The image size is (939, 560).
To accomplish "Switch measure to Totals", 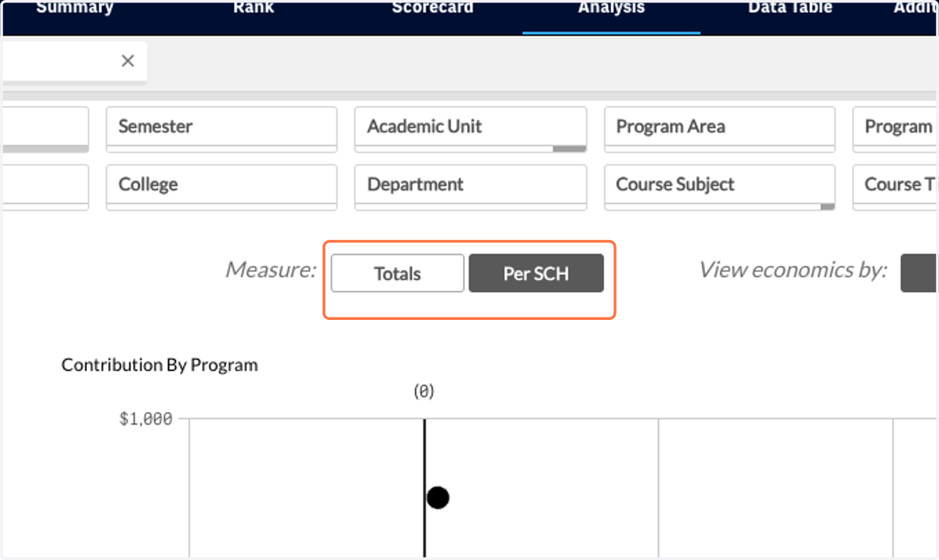I will click(x=398, y=274).
